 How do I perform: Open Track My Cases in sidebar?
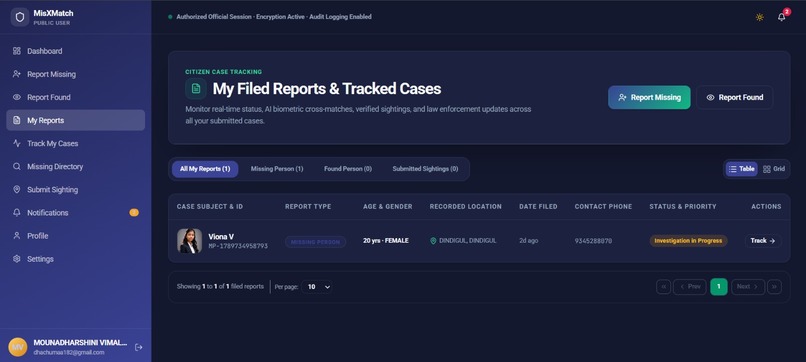(x=76, y=143)
